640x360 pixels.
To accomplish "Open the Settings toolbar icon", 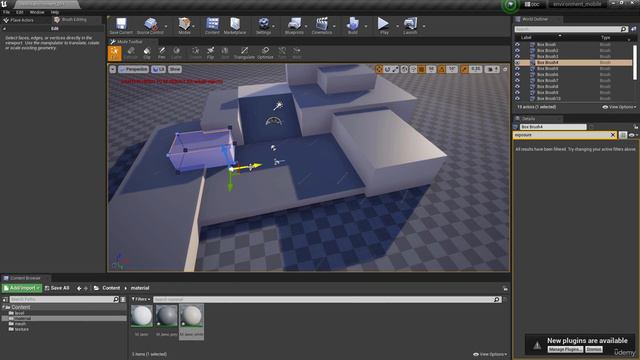I will click(264, 26).
